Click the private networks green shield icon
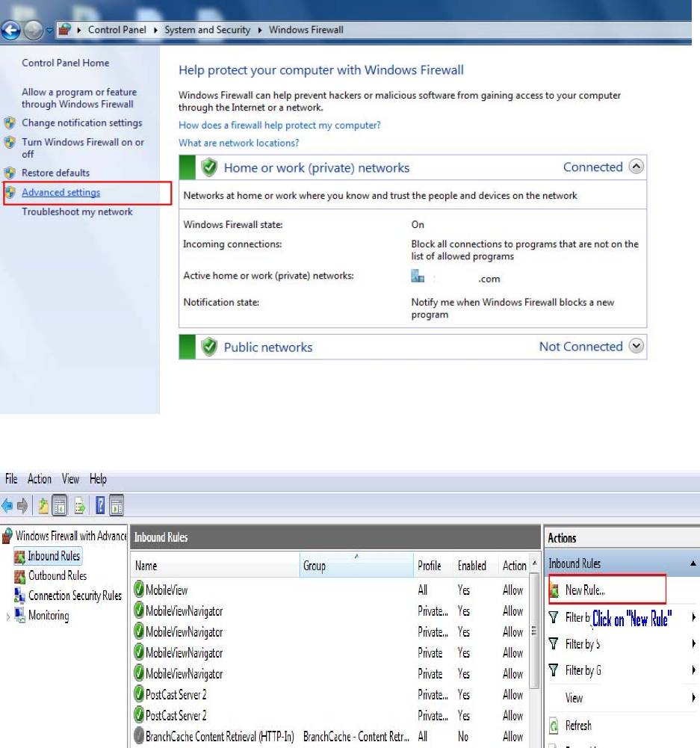 [x=209, y=168]
